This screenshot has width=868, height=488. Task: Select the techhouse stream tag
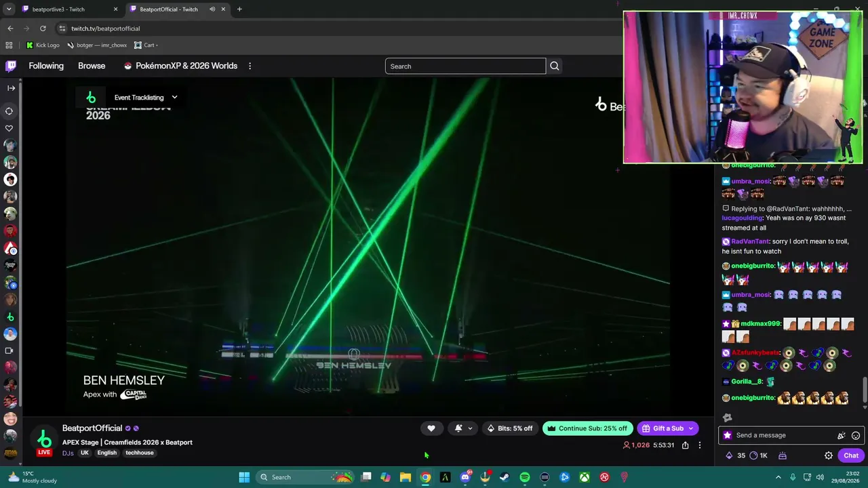[140, 453]
